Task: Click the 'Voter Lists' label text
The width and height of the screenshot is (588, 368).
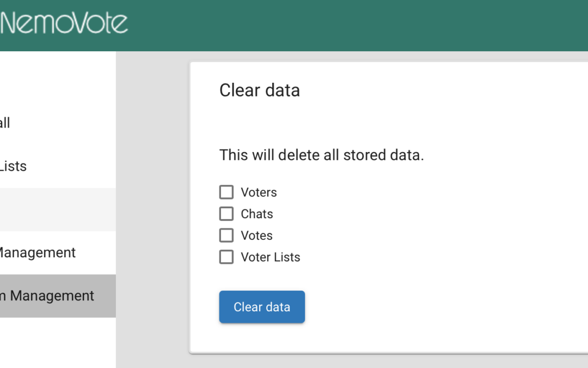Action: pos(271,257)
